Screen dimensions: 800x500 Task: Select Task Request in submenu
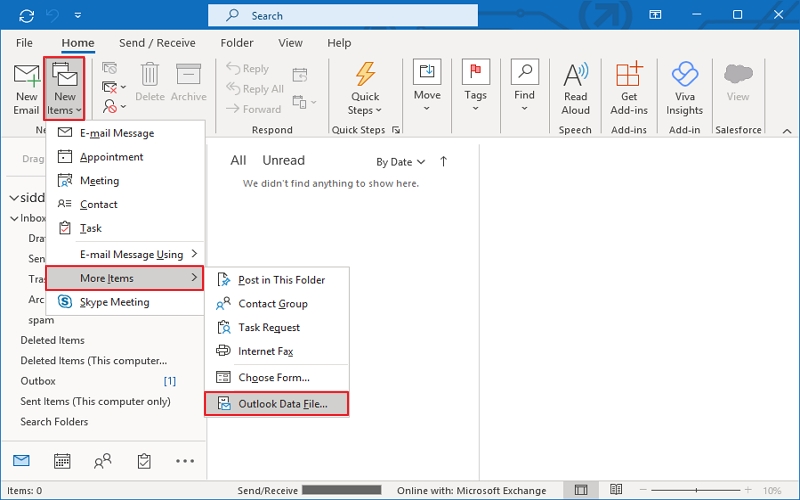pyautogui.click(x=277, y=328)
